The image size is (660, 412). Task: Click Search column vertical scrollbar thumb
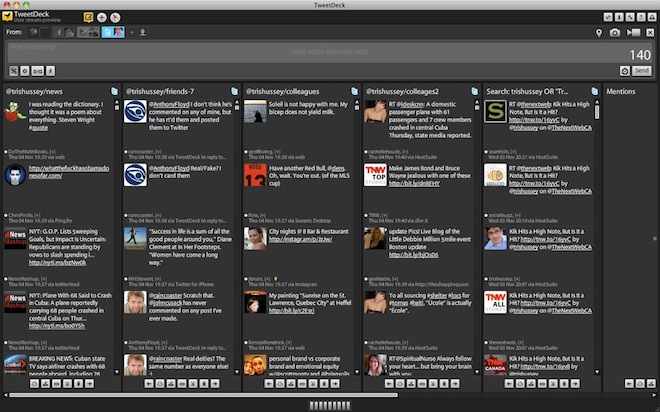tap(597, 111)
